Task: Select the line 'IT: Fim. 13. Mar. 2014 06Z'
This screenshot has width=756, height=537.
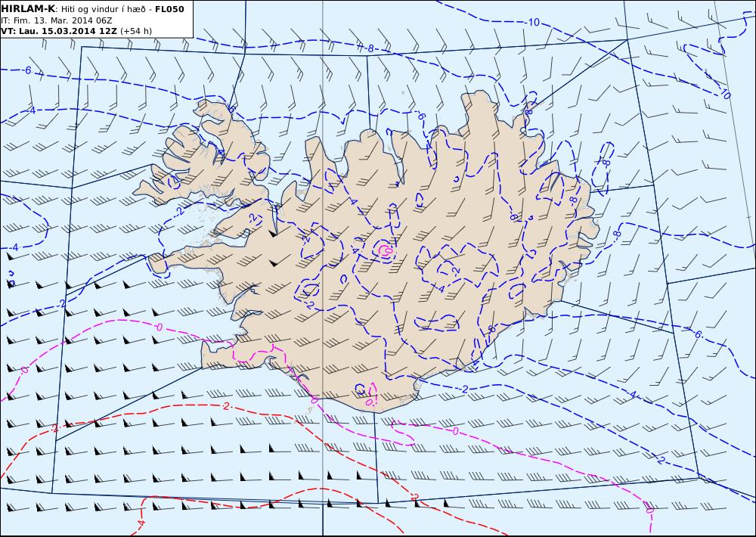Action: click(57, 20)
